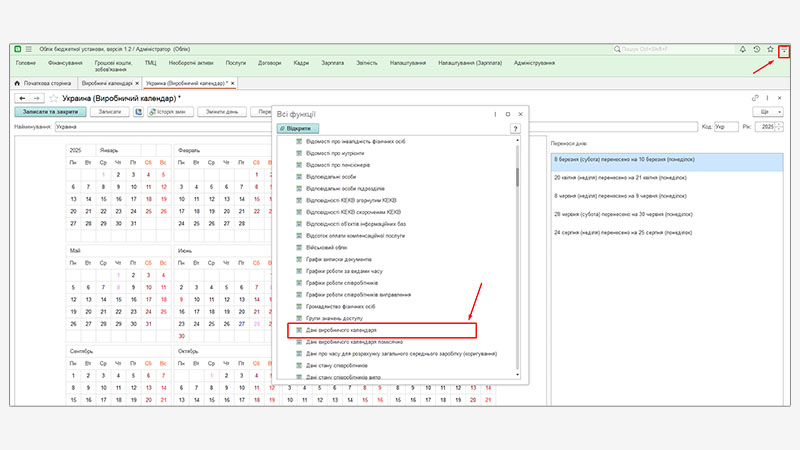This screenshot has height=450, width=800.
Task: Open the Адміністрування menu section
Action: click(534, 63)
